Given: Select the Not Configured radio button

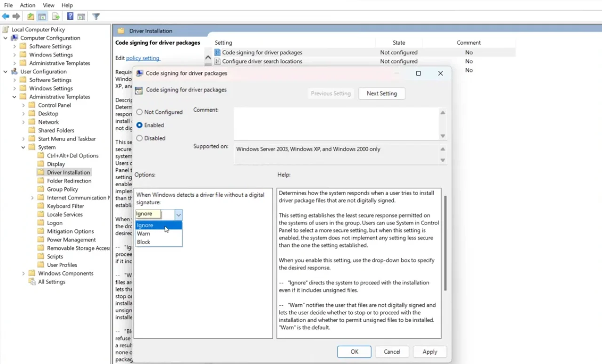Looking at the screenshot, I should 139,112.
